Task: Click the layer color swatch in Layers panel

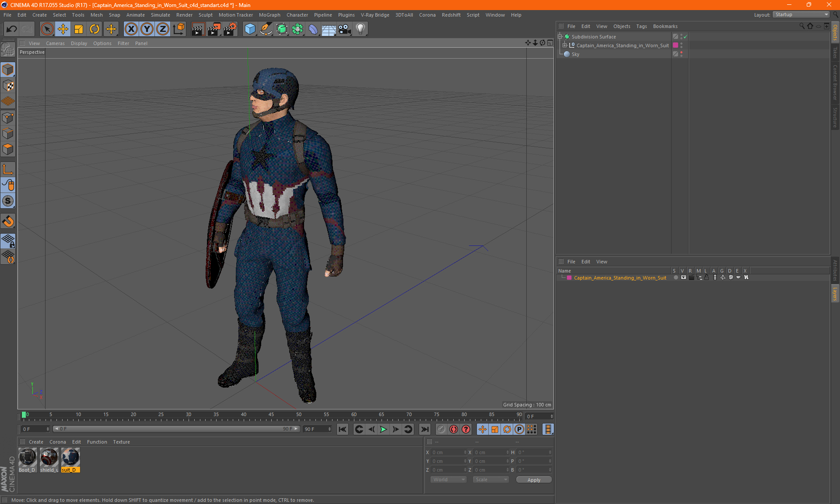Action: coord(569,278)
